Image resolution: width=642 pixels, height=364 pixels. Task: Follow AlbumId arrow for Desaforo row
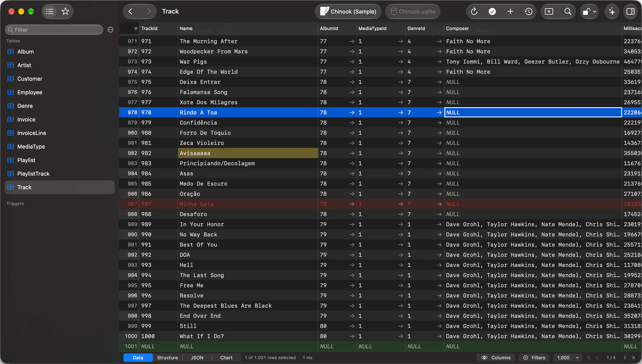(352, 214)
